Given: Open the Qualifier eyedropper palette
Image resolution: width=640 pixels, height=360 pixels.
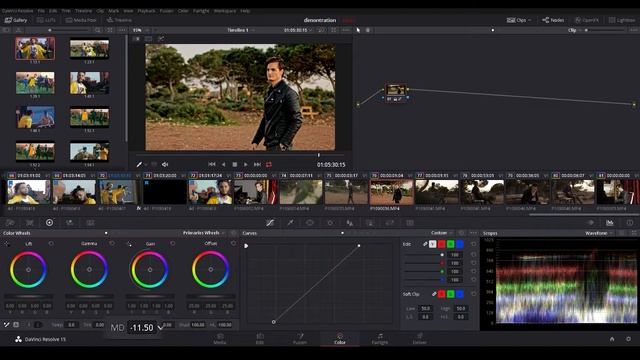Looking at the screenshot, I should click(x=290, y=223).
